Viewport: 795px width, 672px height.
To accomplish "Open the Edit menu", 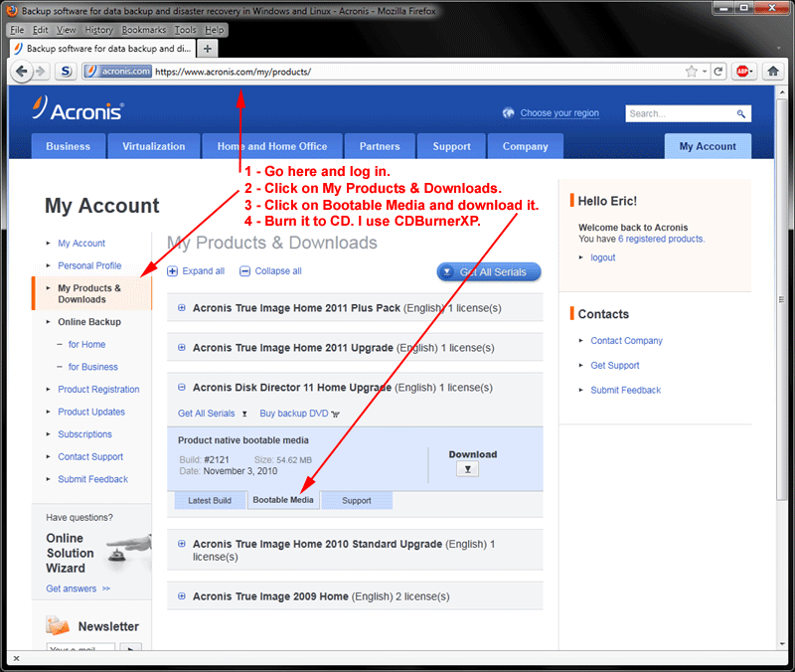I will [x=40, y=30].
